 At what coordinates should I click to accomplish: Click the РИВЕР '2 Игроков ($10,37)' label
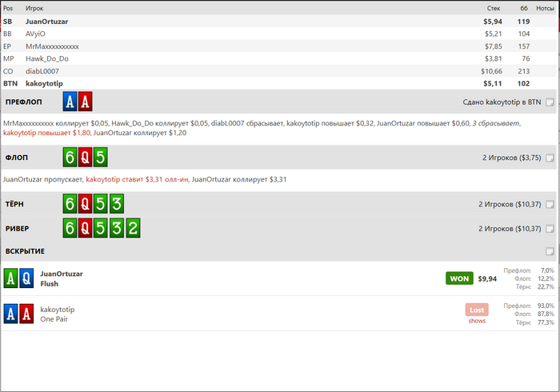(x=510, y=229)
